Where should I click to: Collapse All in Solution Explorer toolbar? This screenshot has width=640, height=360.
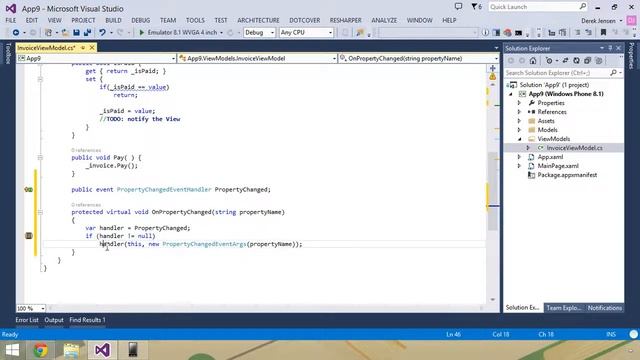(587, 61)
